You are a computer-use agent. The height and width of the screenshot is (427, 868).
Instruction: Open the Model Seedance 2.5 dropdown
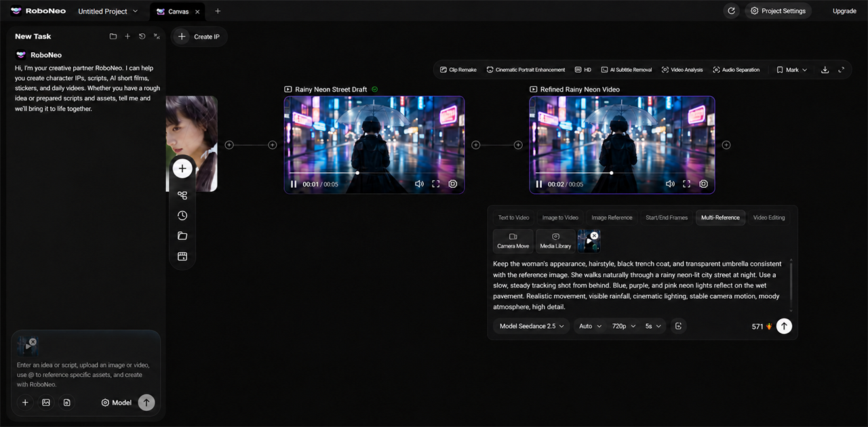(x=532, y=326)
